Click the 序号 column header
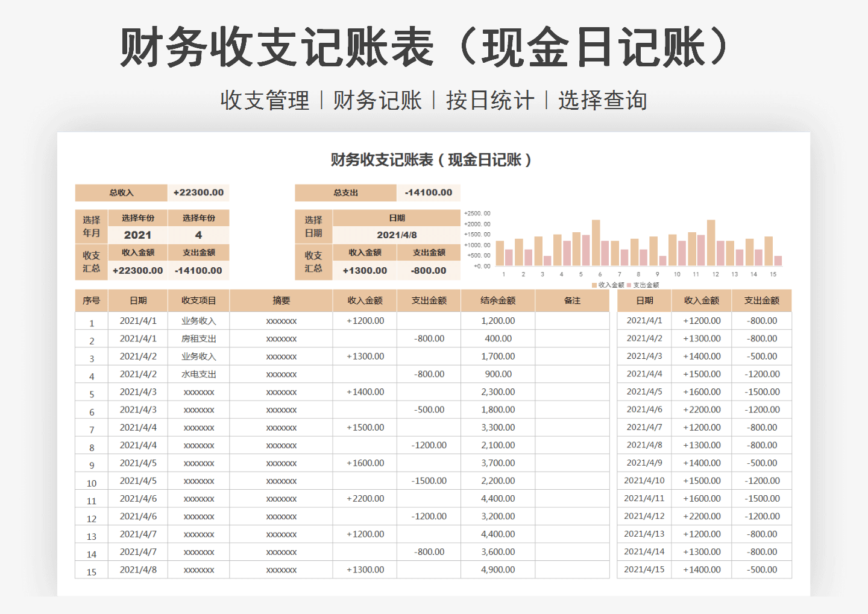 [92, 300]
